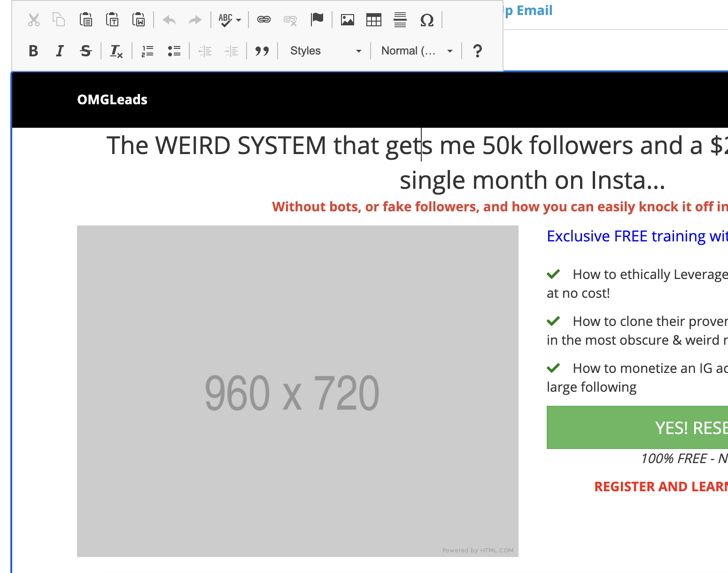Expand the Normal paragraph format dropdown
Image resolution: width=728 pixels, height=573 pixels.
click(x=417, y=51)
